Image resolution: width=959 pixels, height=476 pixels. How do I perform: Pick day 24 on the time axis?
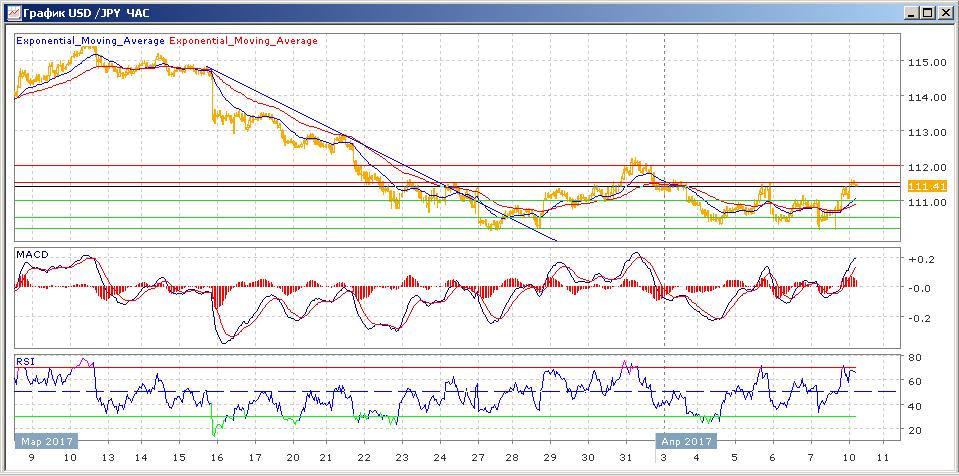tap(439, 457)
